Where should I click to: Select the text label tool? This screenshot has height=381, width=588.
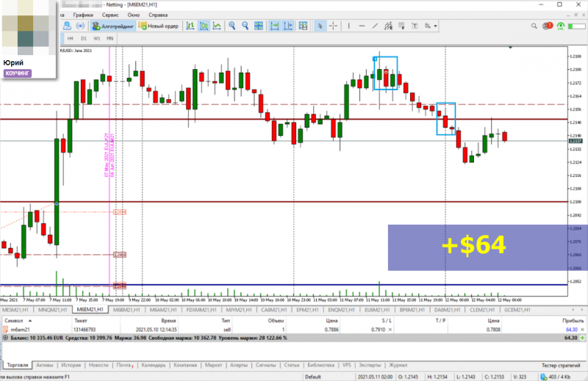[x=415, y=26]
